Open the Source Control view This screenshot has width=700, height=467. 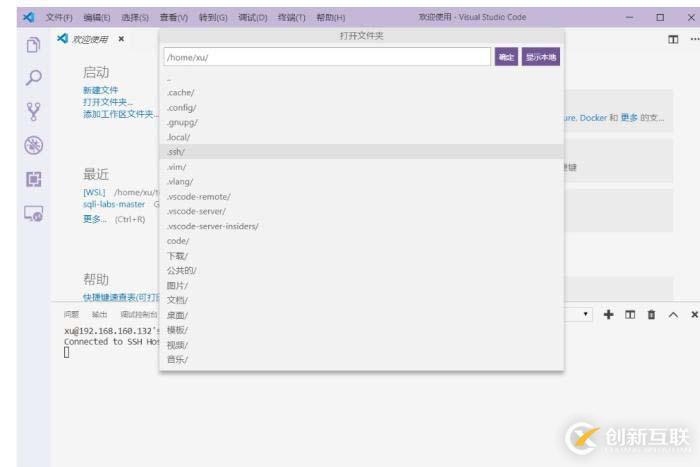click(33, 112)
